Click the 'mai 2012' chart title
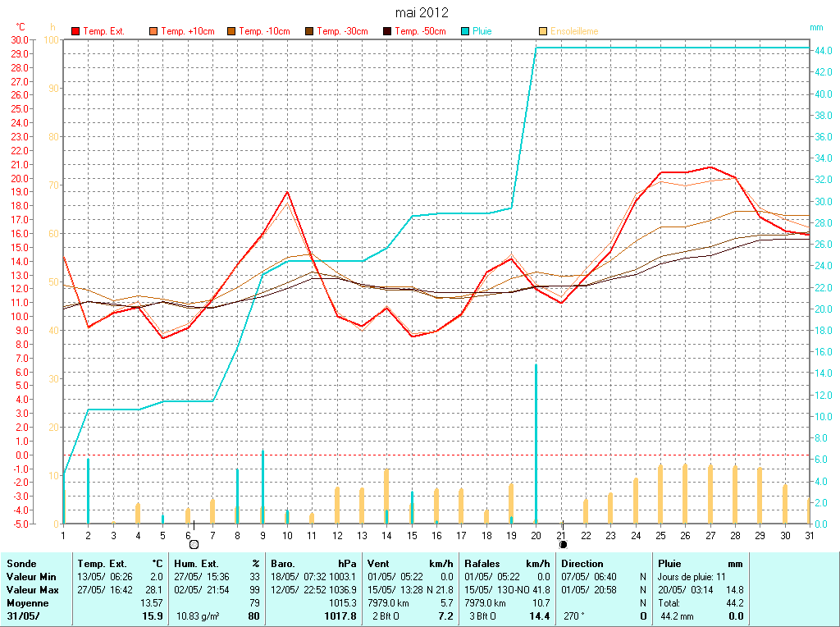This screenshot has height=627, width=840. [422, 12]
